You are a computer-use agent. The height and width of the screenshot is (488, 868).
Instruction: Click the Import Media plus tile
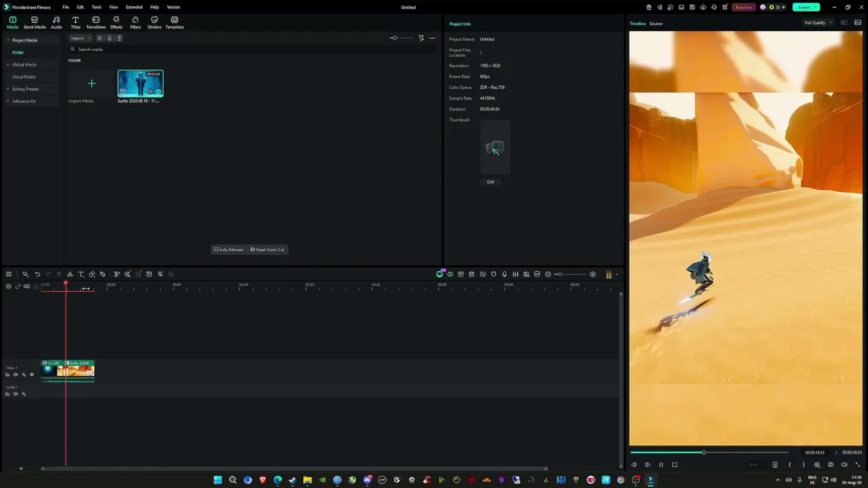point(92,84)
